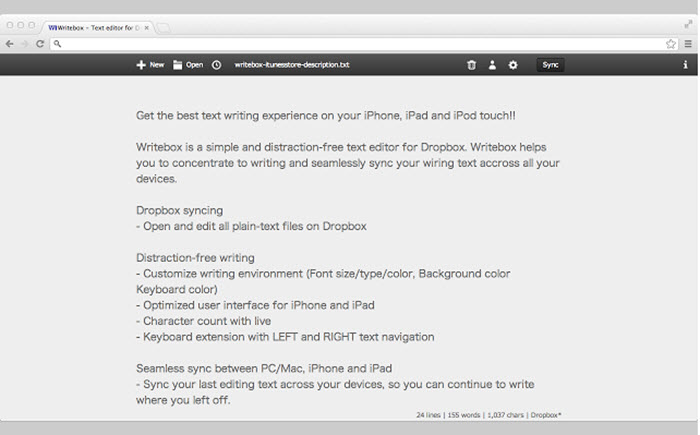700x435 pixels.
Task: Click line 'Optimized user interface for iPhone'
Action: (x=255, y=305)
